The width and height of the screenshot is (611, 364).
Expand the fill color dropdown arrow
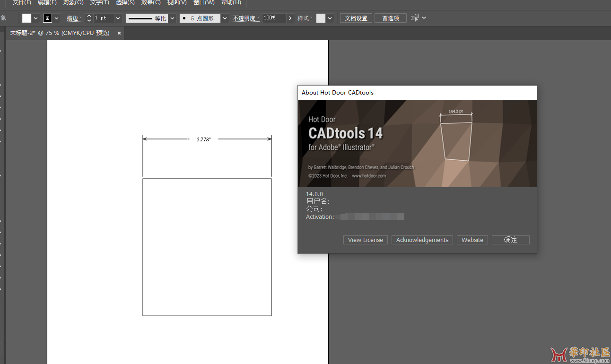coord(36,18)
